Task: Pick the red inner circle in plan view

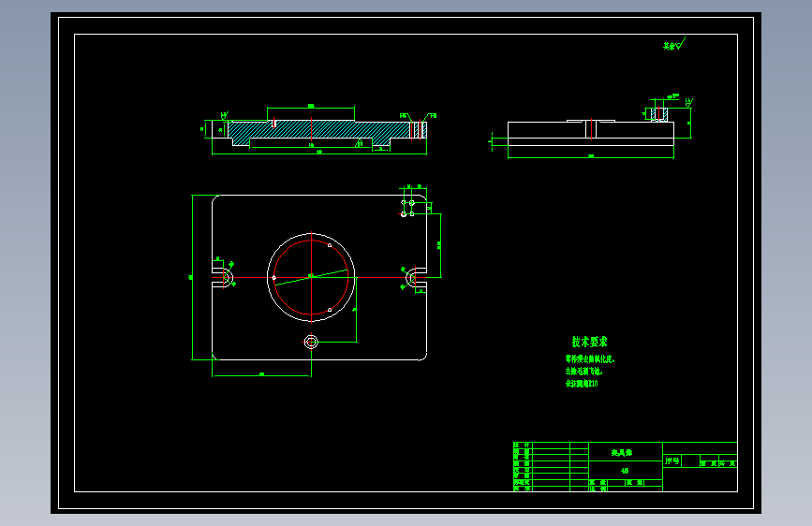Action: coord(311,277)
